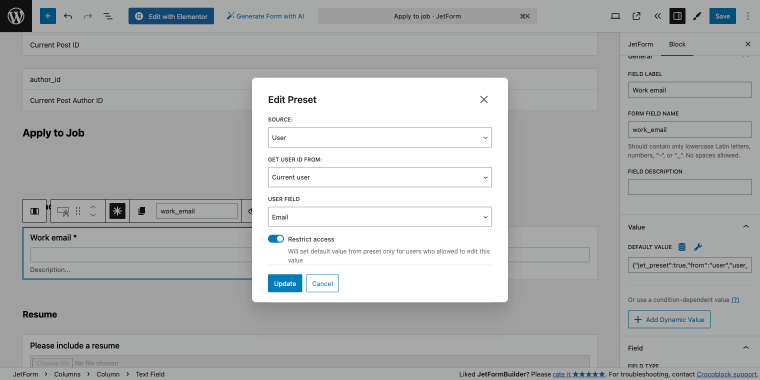760x380 pixels.
Task: Open the block inserter plus button
Action: click(x=48, y=16)
